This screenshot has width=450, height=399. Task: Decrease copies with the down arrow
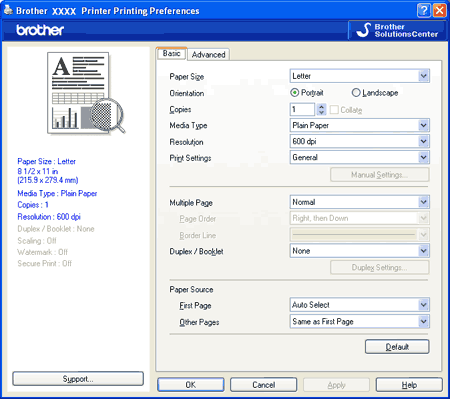[321, 112]
